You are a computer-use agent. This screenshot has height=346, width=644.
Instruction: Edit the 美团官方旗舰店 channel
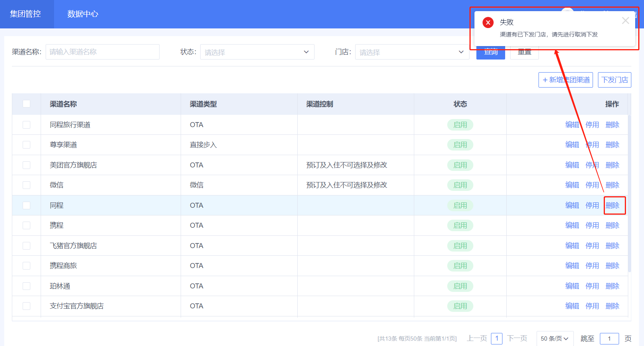(572, 165)
